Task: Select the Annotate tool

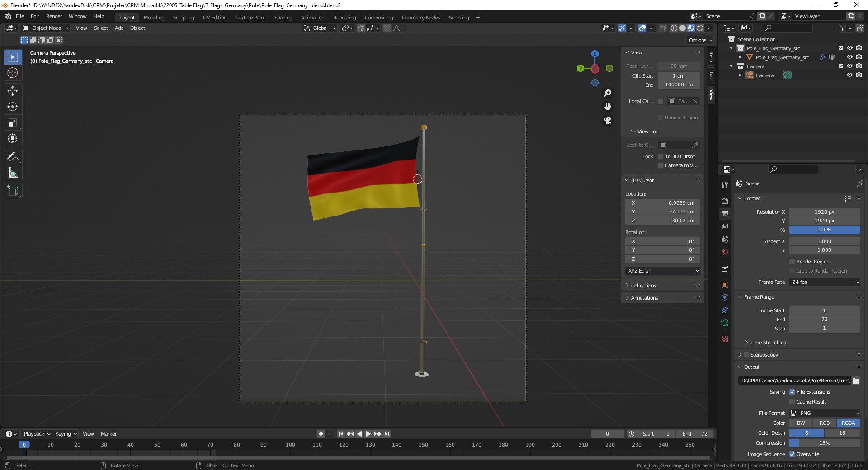Action: coord(13,157)
